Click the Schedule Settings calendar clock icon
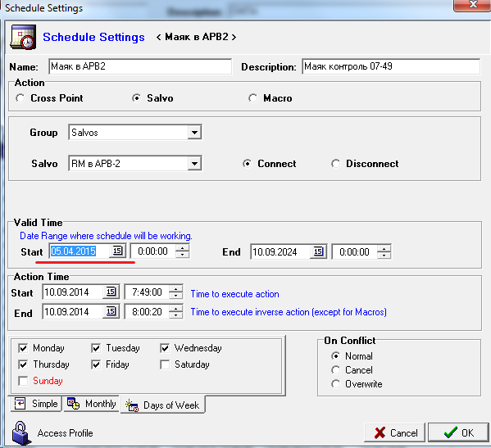 23,37
